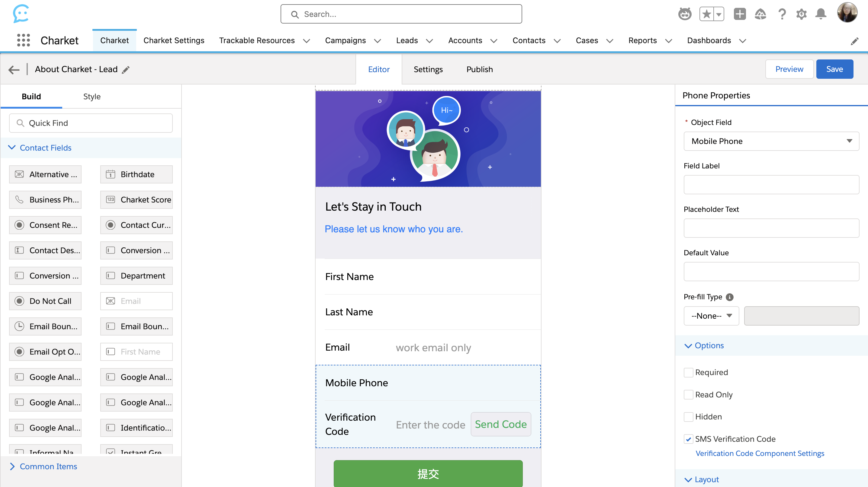Open the Setup gear icon

tap(802, 14)
